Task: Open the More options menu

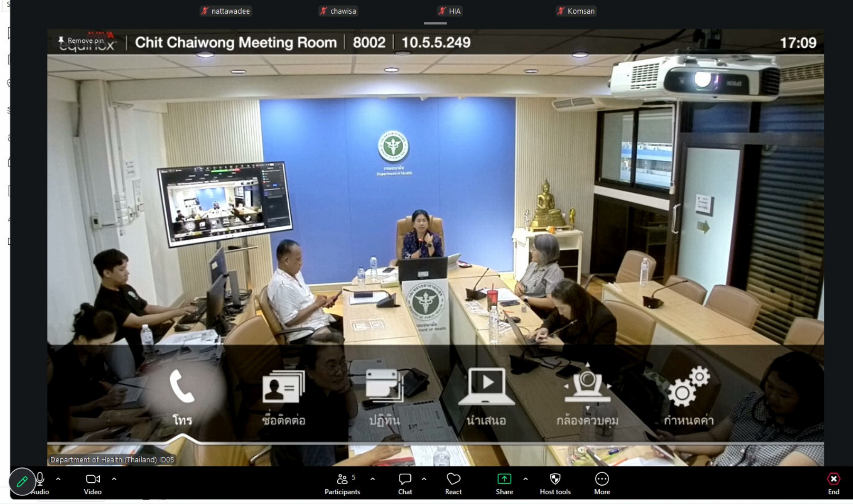Action: pos(602,479)
